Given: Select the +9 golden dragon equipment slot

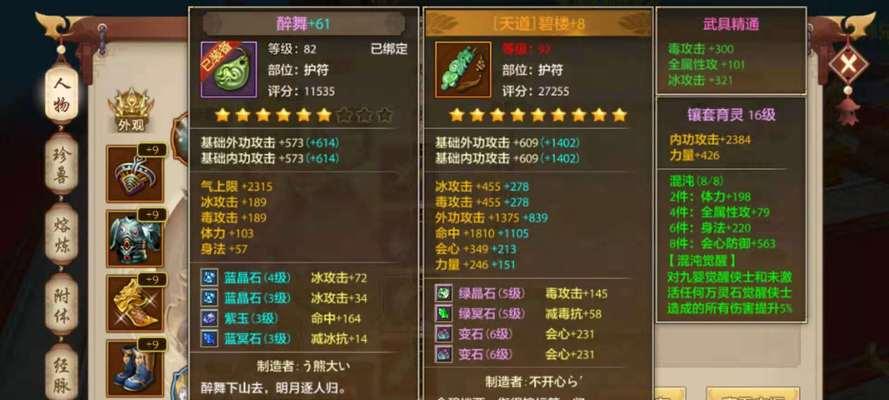Looking at the screenshot, I should (x=135, y=304).
